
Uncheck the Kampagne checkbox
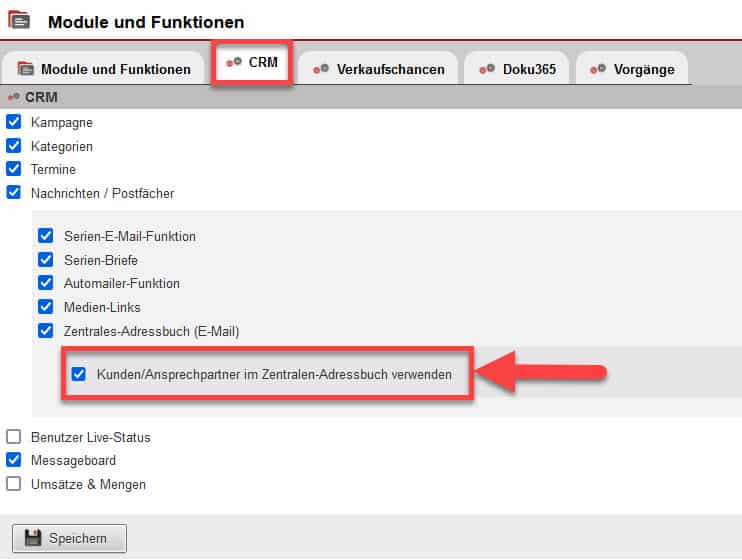point(14,122)
